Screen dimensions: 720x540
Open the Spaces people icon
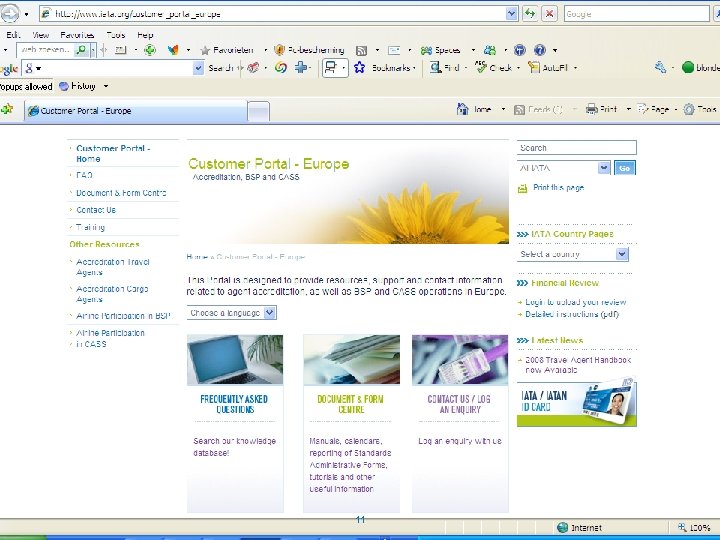[426, 51]
